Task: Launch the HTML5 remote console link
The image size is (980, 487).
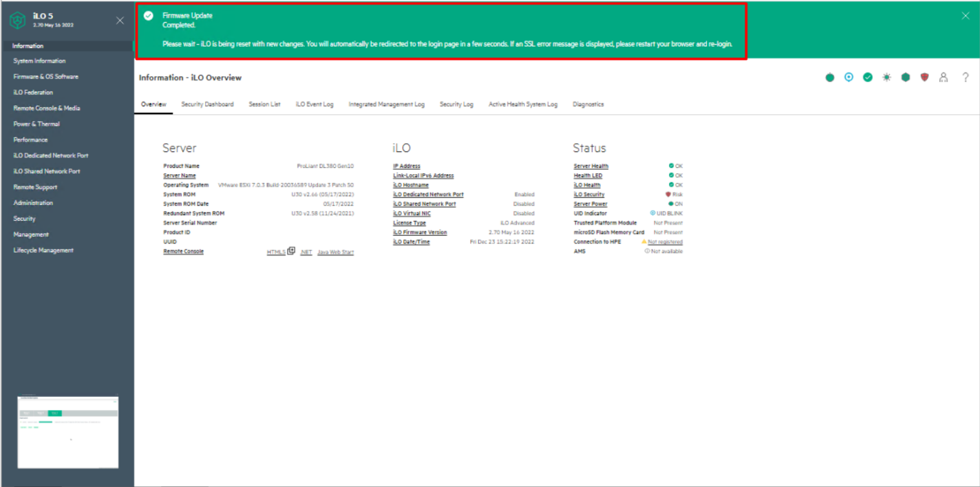Action: (x=276, y=252)
